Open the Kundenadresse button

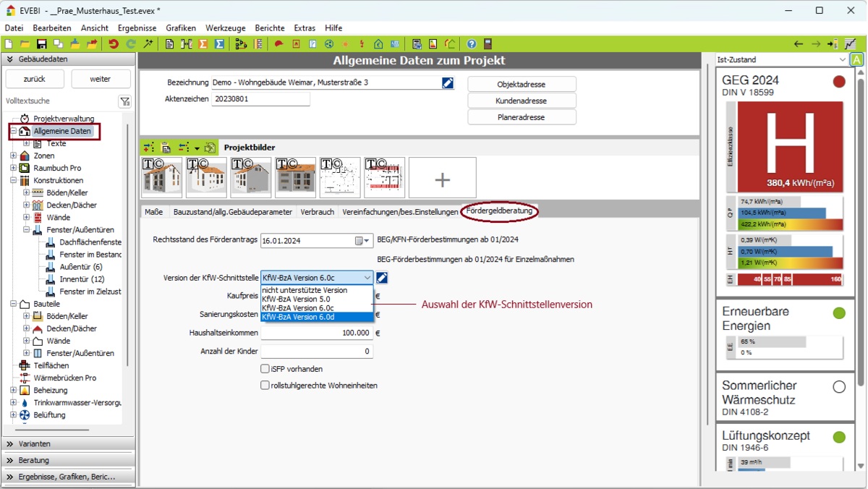(x=522, y=101)
